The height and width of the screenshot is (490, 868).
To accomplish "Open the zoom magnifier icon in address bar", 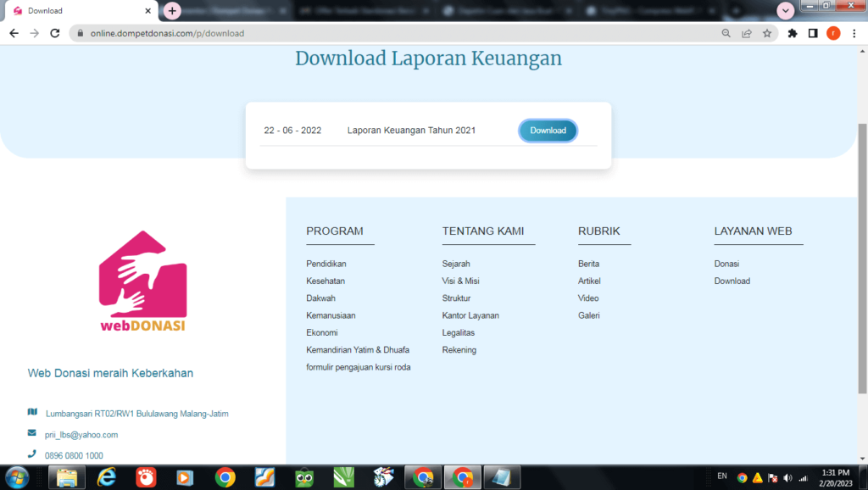I will (x=726, y=34).
